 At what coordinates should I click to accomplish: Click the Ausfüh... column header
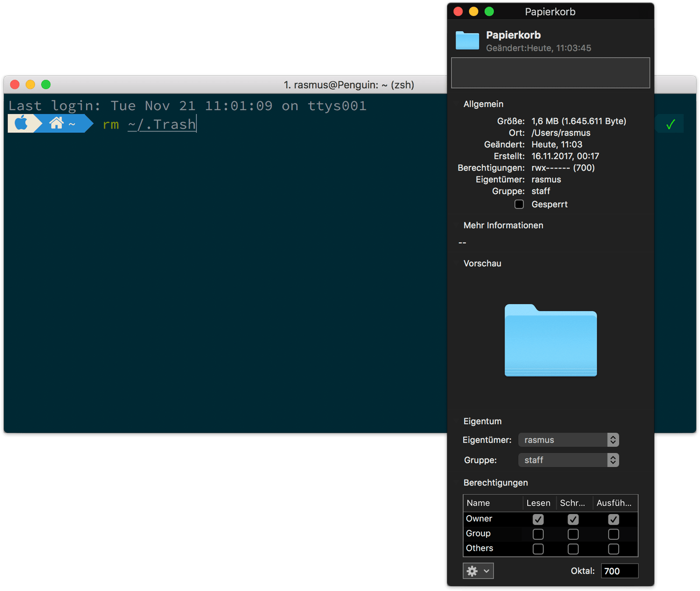coord(614,503)
